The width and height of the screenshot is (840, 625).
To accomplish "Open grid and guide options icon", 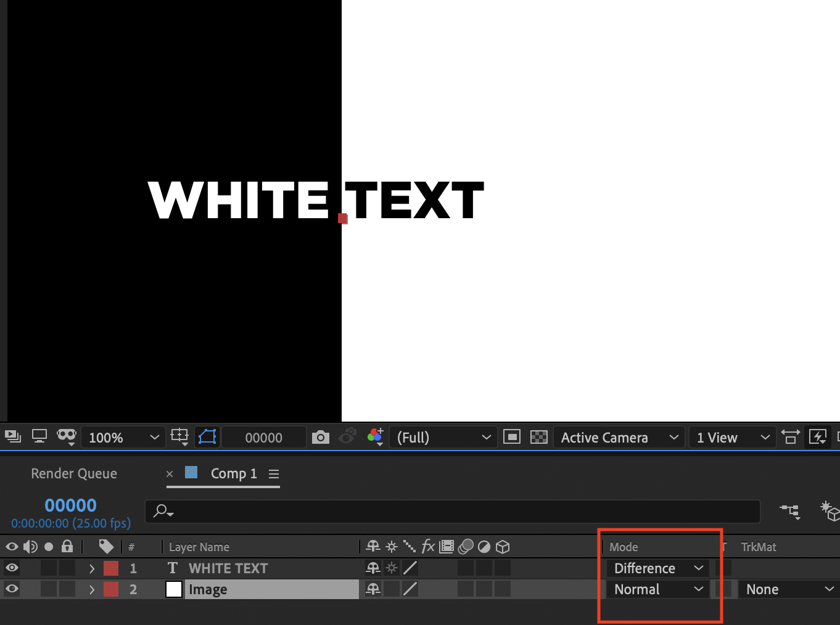I will 179,437.
